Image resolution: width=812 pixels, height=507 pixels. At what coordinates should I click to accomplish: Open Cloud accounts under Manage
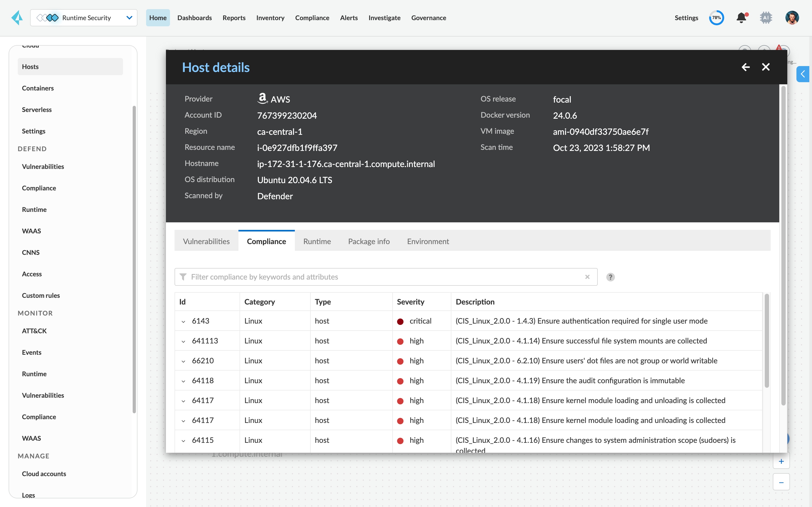[x=44, y=473]
